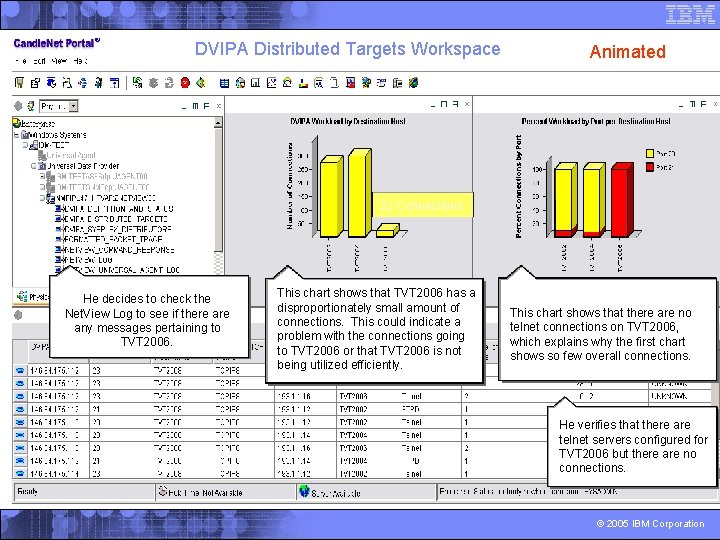This screenshot has height=540, width=720.
Task: Open the File menu
Action: pos(20,61)
